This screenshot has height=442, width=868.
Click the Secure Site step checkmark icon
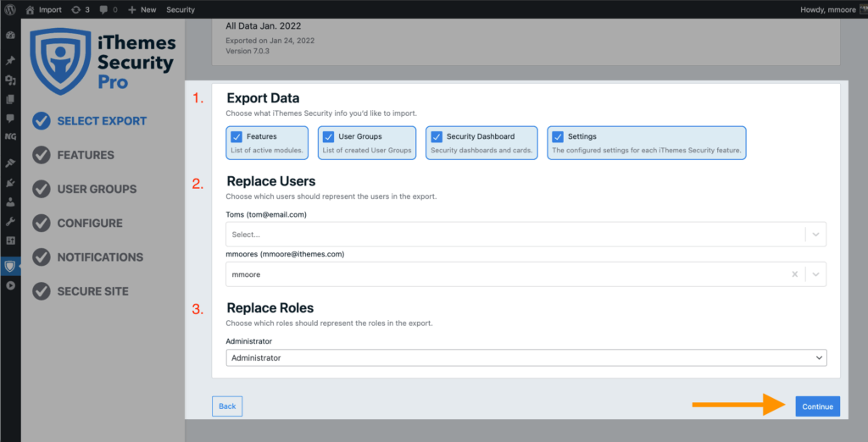tap(42, 291)
